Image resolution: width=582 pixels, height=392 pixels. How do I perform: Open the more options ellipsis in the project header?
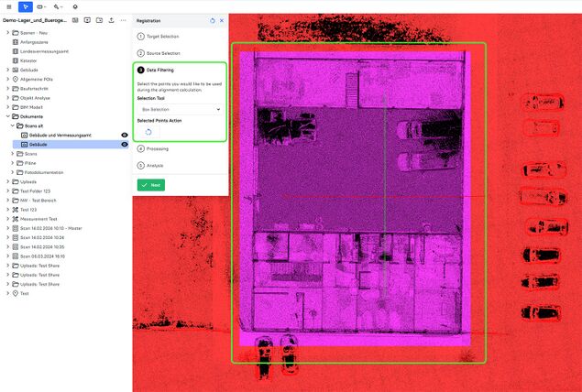click(x=124, y=19)
